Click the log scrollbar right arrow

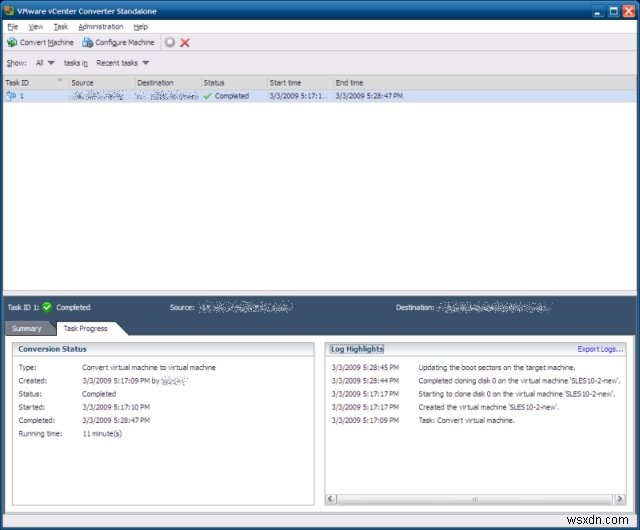pos(620,499)
